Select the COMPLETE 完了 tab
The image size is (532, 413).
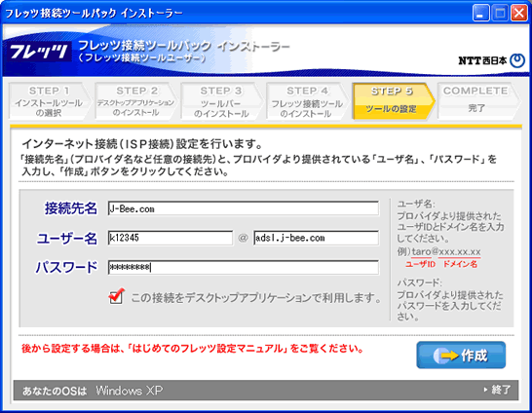(478, 101)
